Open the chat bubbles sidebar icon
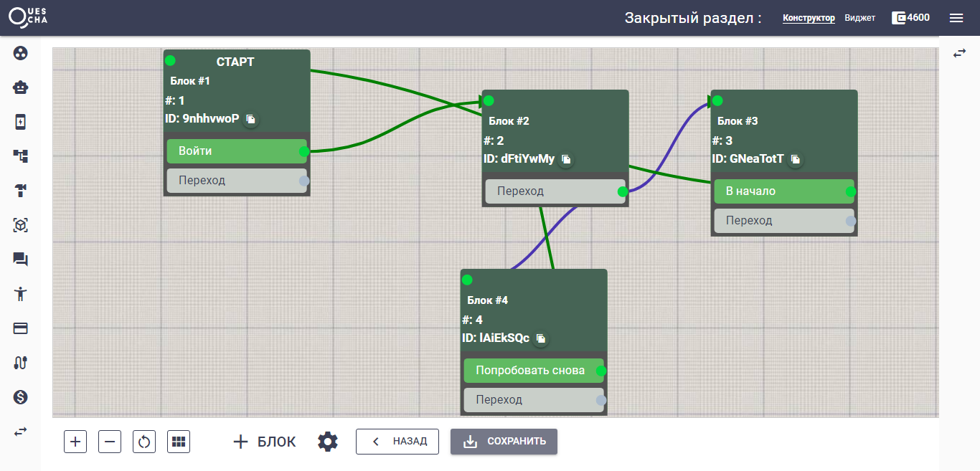 [x=20, y=260]
